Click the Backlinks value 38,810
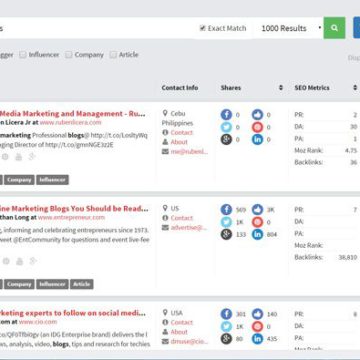 [x=348, y=257]
